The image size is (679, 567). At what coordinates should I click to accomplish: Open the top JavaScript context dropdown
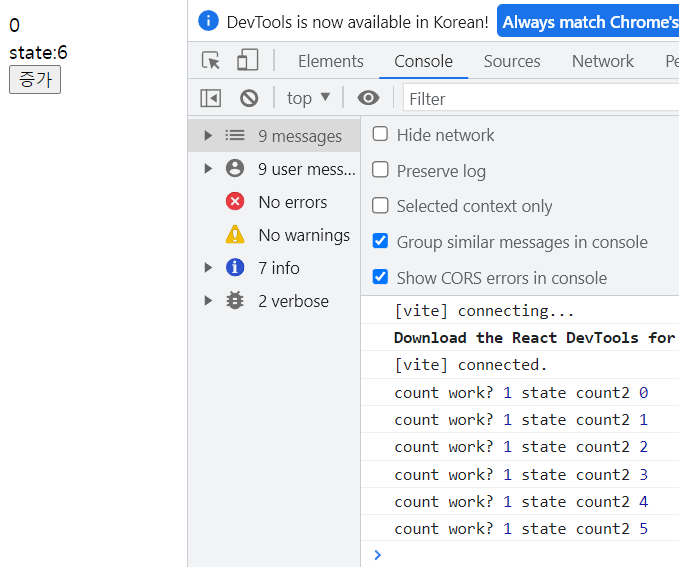308,98
